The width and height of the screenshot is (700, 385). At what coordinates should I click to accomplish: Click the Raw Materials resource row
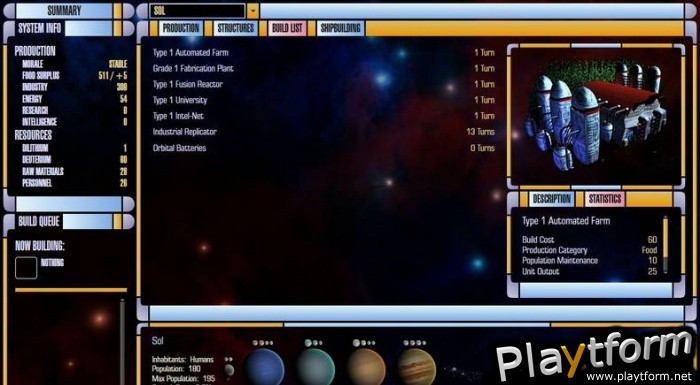click(x=75, y=172)
